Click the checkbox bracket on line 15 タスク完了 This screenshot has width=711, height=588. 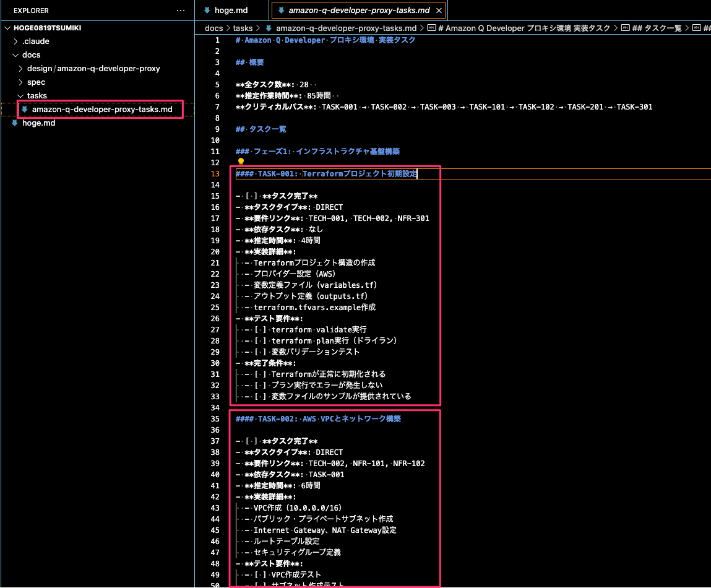pos(252,196)
